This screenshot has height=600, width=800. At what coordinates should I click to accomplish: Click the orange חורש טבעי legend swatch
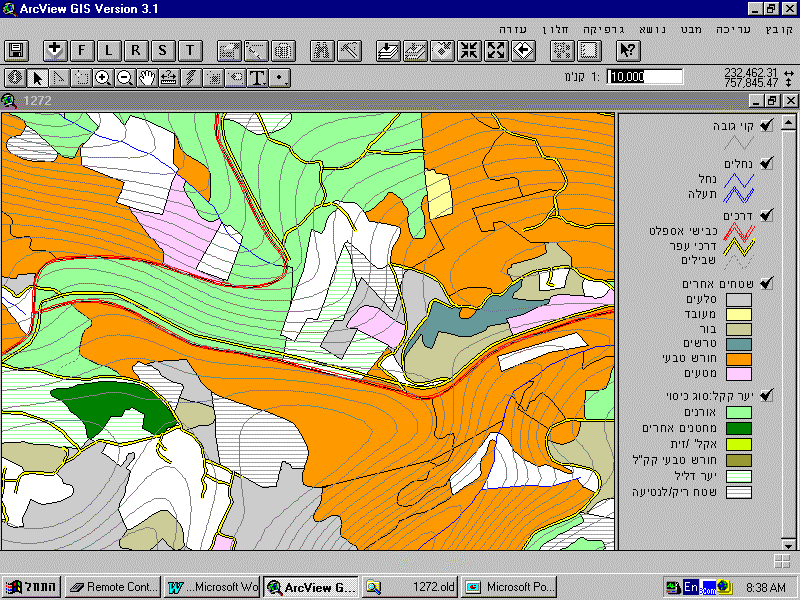click(738, 357)
